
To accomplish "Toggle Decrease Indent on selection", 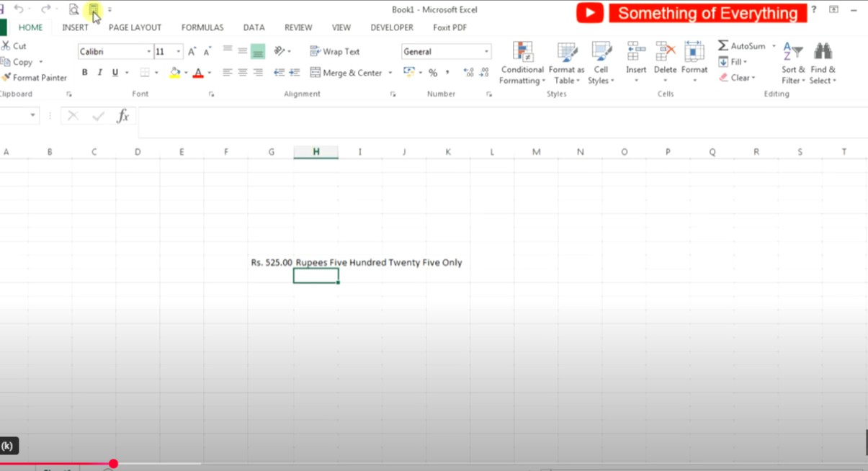I will 279,73.
